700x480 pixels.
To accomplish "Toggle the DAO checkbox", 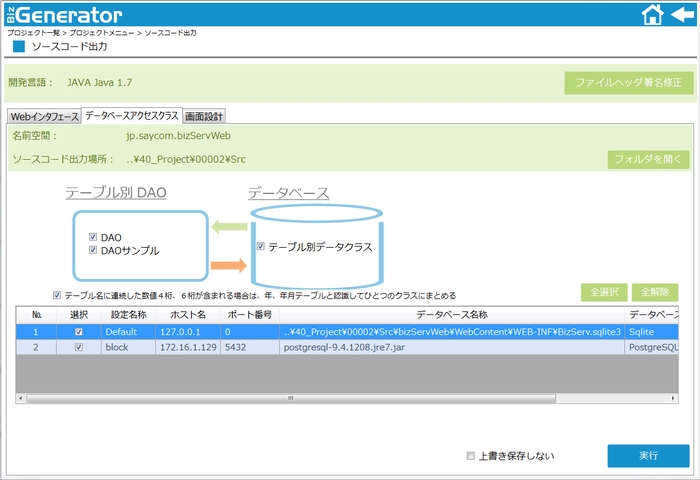I will click(93, 237).
